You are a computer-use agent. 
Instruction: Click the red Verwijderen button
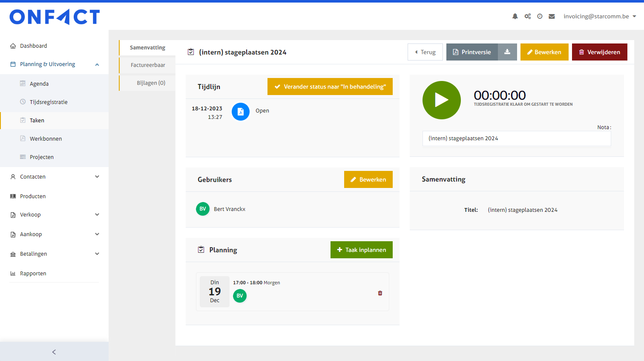pos(599,52)
